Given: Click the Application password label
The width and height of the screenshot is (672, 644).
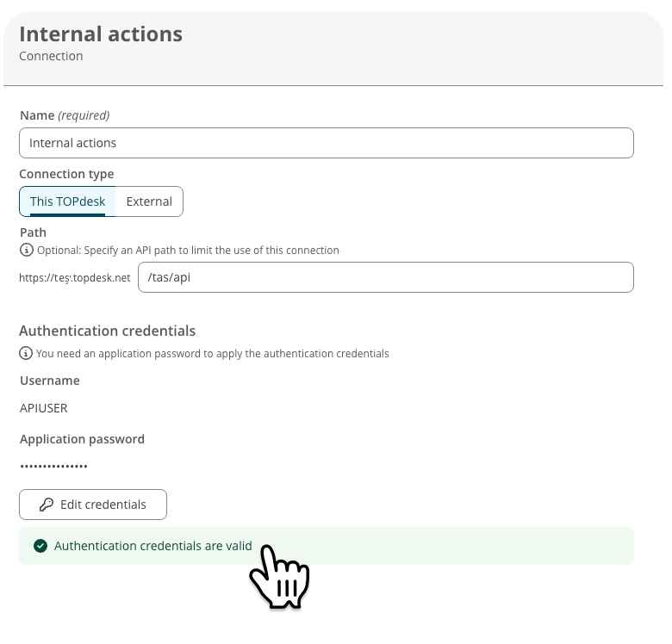Looking at the screenshot, I should click(82, 439).
